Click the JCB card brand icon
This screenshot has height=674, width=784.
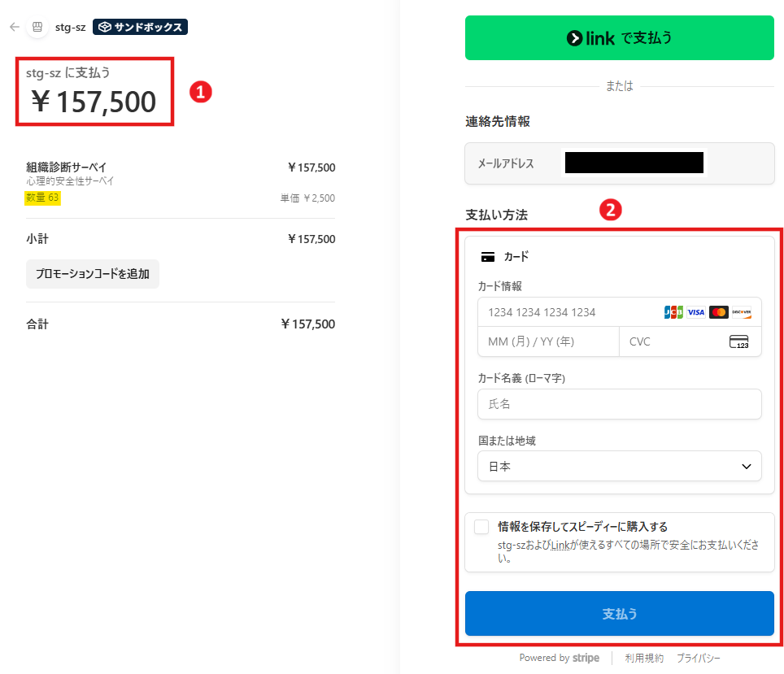[673, 312]
